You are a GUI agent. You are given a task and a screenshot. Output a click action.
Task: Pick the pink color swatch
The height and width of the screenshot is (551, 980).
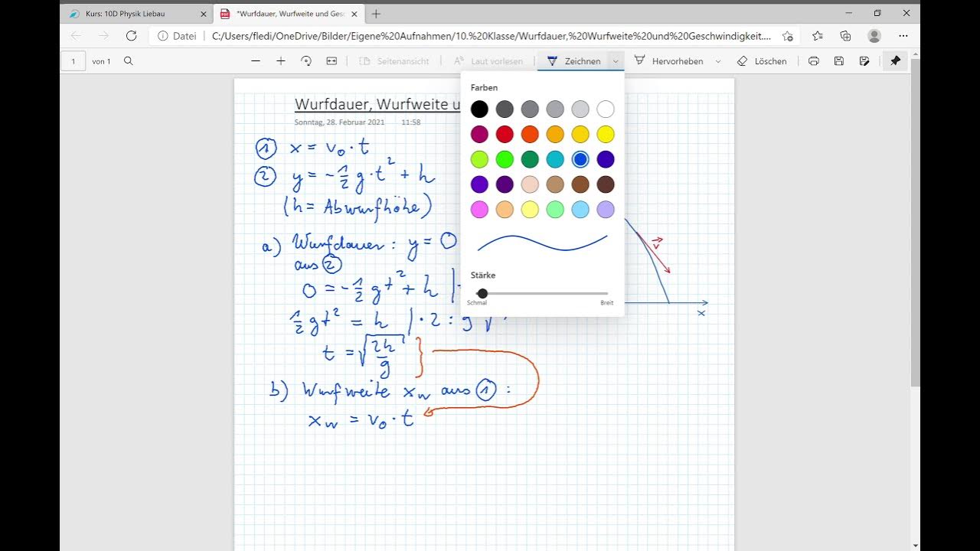(479, 210)
